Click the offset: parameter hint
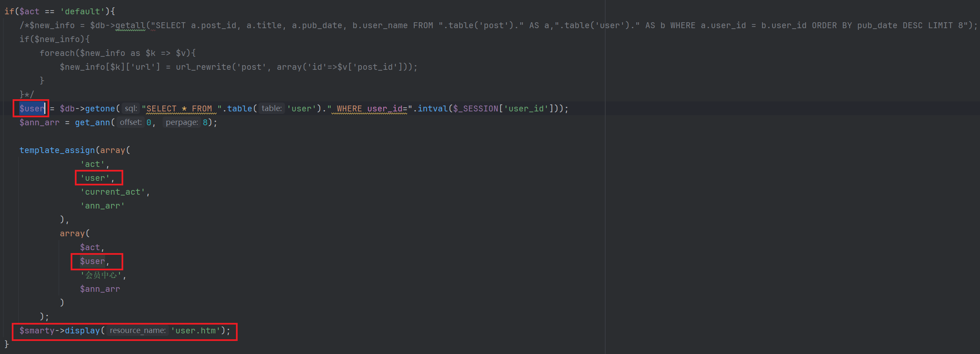Screen dimensions: 980x354 (130, 122)
